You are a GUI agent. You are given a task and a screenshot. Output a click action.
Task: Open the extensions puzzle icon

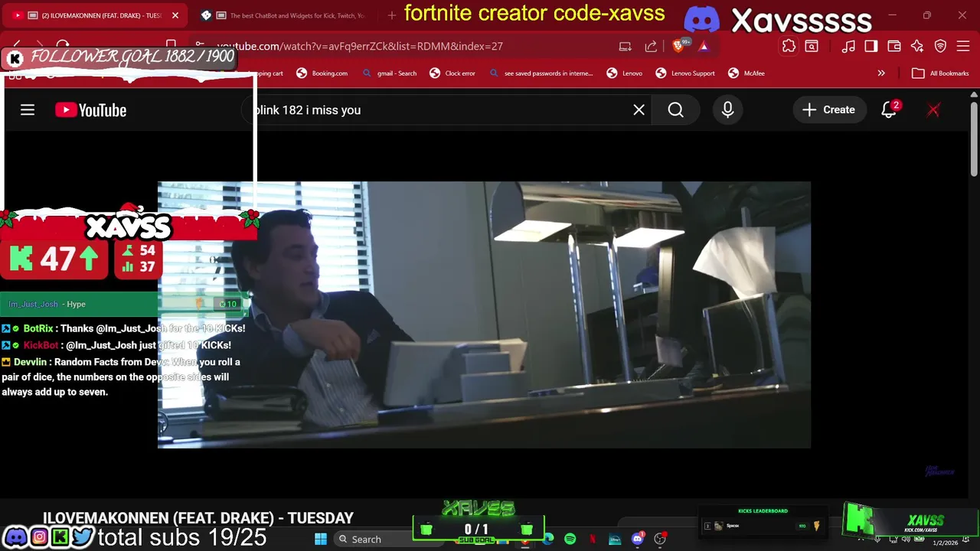pos(789,46)
